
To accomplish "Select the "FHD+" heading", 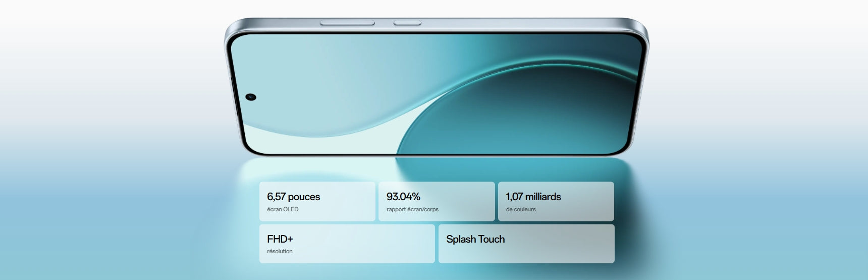I will (280, 239).
